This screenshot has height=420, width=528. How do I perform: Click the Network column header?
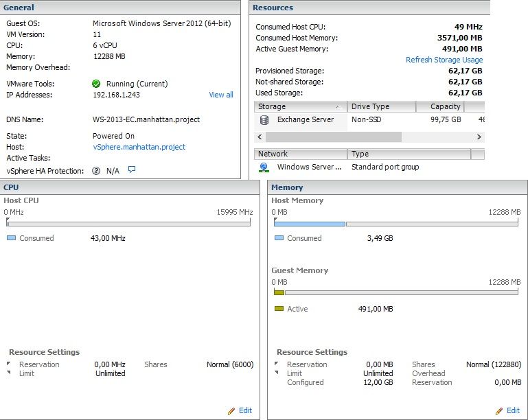click(x=300, y=154)
